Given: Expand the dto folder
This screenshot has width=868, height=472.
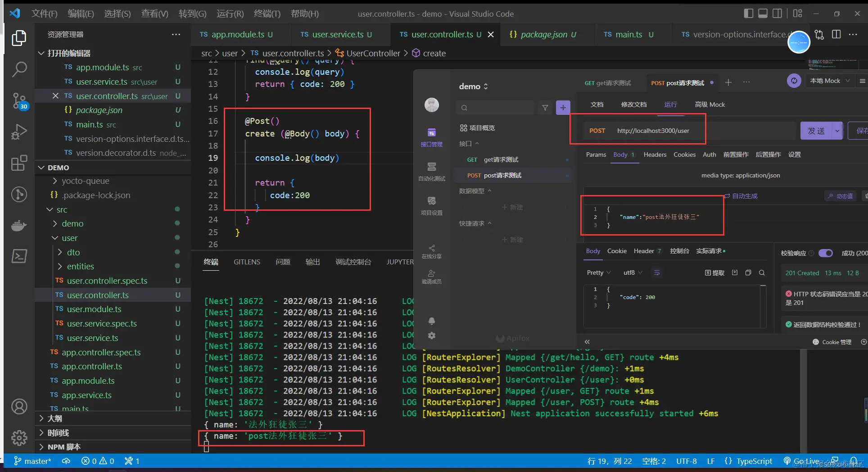Looking at the screenshot, I should (x=73, y=252).
